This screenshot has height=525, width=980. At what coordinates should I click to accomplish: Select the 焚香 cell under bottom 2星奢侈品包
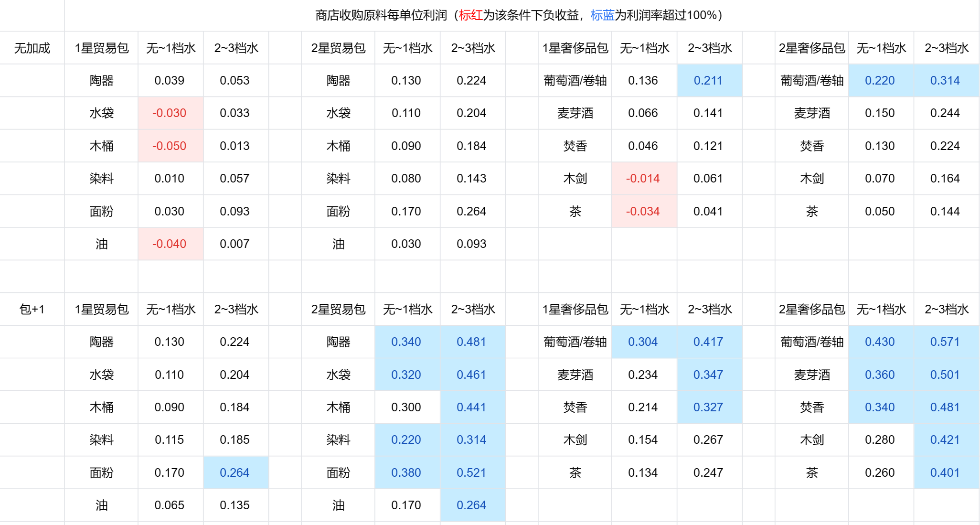[x=811, y=407]
